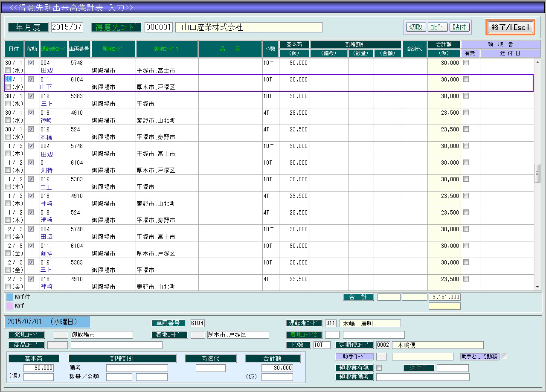Uncheck 稼動 in the 30/1 004 田辺 row
This screenshot has height=392, width=546.
tap(31, 62)
